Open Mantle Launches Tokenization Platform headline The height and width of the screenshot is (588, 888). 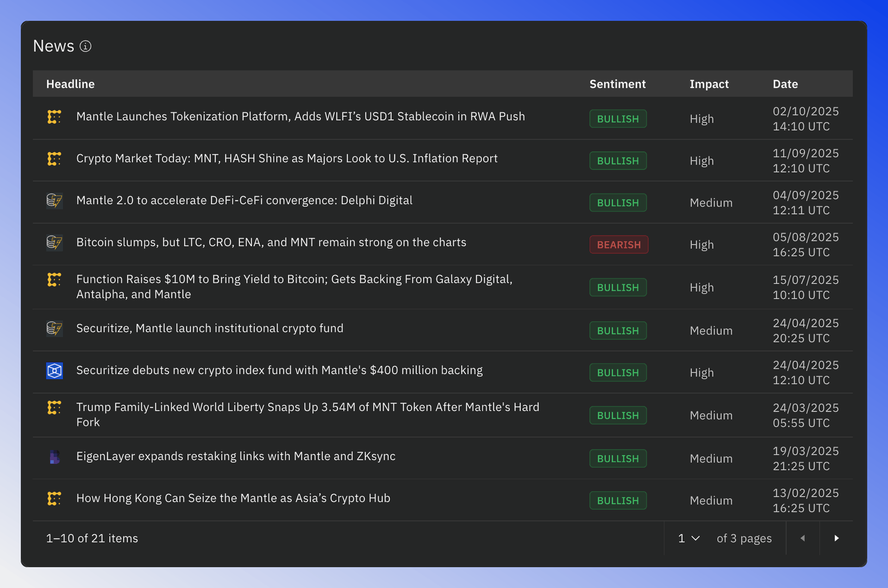coord(300,116)
